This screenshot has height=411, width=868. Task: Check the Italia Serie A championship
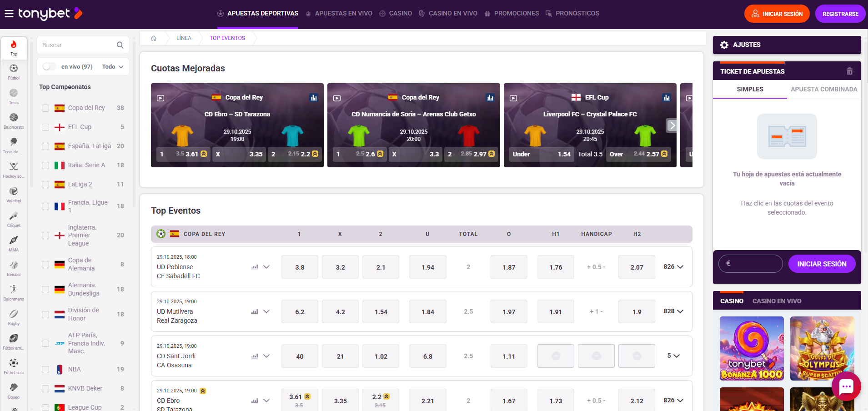coord(45,165)
